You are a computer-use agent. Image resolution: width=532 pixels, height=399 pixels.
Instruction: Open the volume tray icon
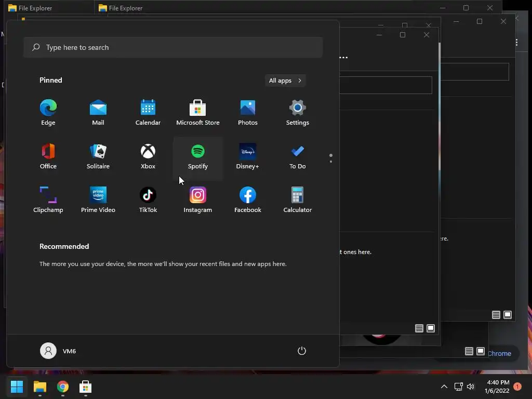pyautogui.click(x=471, y=387)
